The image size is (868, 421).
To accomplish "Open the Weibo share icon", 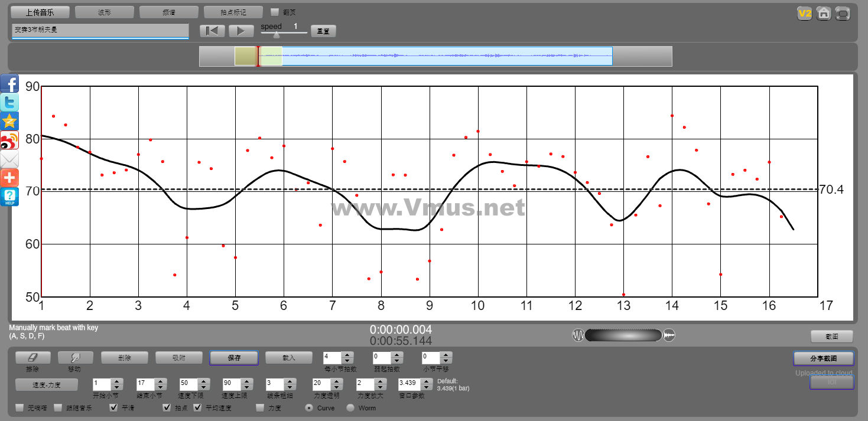I will tap(9, 140).
